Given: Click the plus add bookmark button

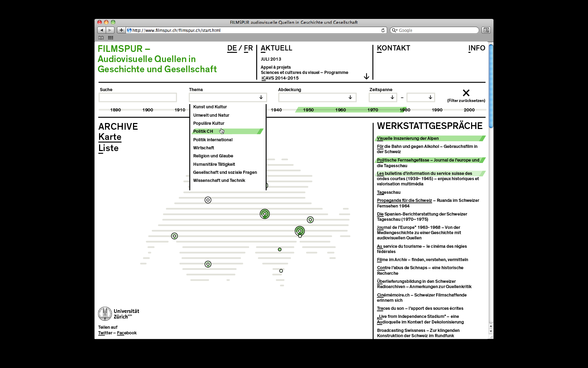Looking at the screenshot, I should [x=121, y=30].
